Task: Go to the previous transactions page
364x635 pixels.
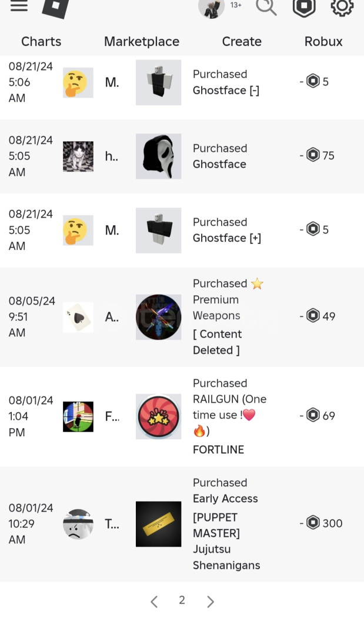Action: (x=154, y=601)
